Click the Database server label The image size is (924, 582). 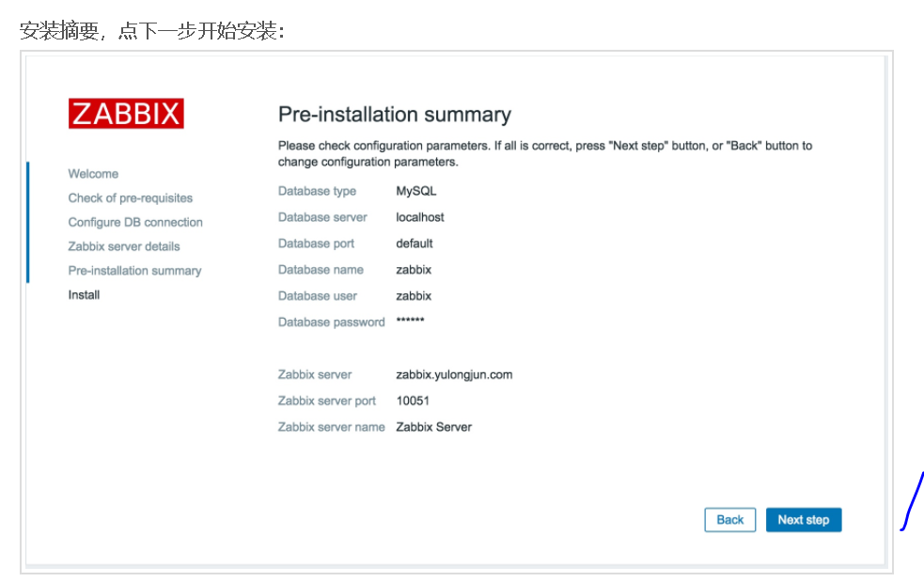pyautogui.click(x=322, y=217)
